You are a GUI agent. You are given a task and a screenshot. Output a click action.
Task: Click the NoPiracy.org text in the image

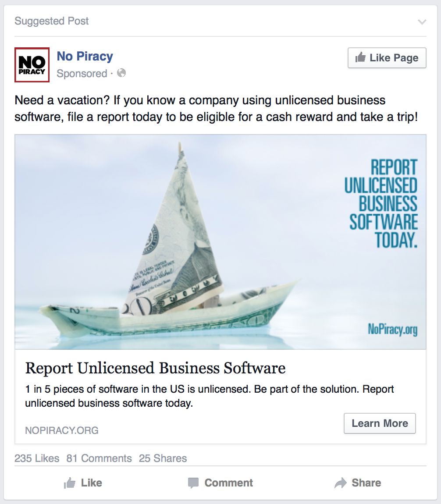392,330
